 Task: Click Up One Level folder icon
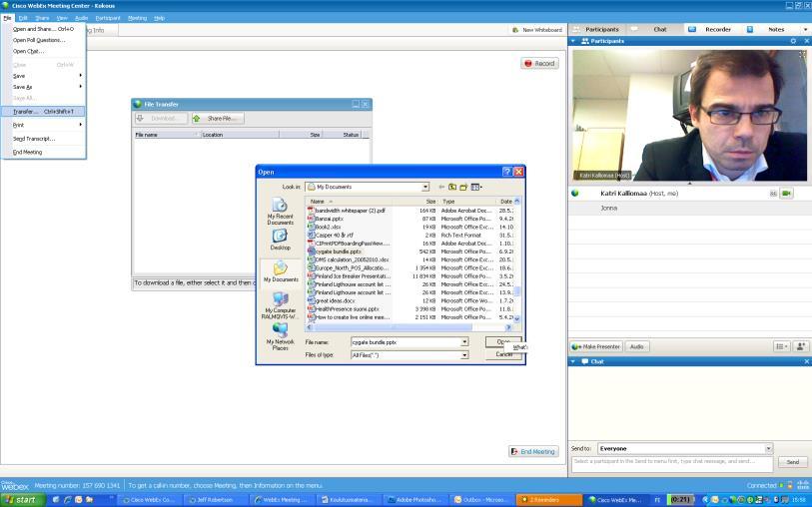[x=452, y=187]
